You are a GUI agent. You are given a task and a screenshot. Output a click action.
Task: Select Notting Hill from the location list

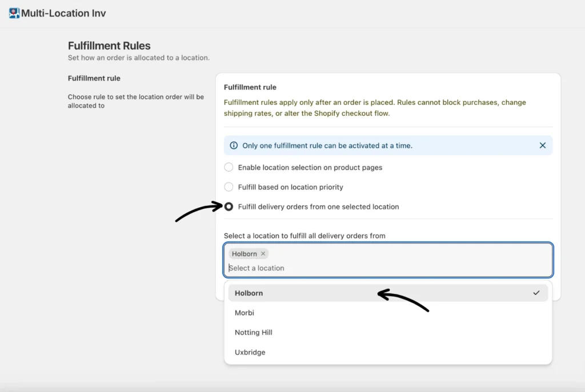254,333
